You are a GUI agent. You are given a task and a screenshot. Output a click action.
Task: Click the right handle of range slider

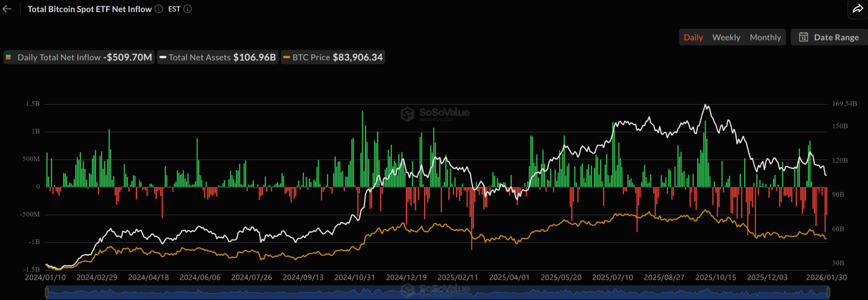click(828, 292)
